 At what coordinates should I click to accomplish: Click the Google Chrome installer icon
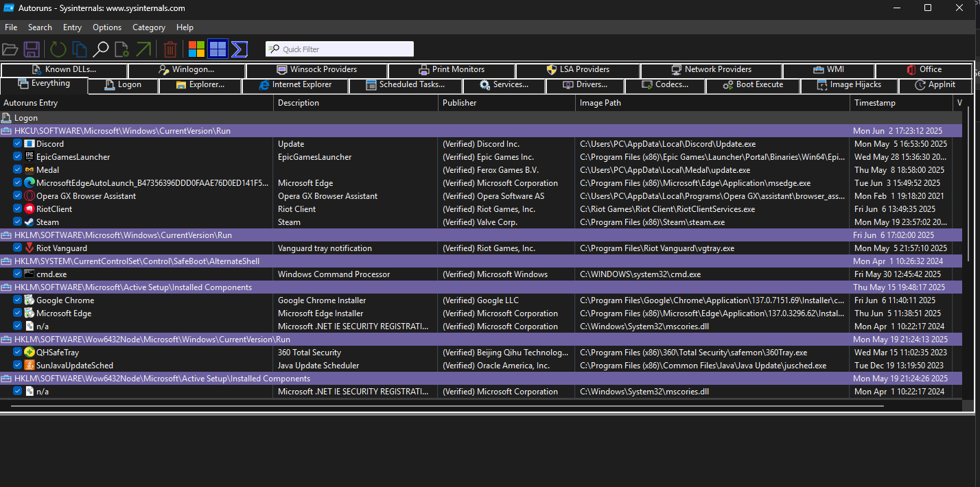coord(30,300)
